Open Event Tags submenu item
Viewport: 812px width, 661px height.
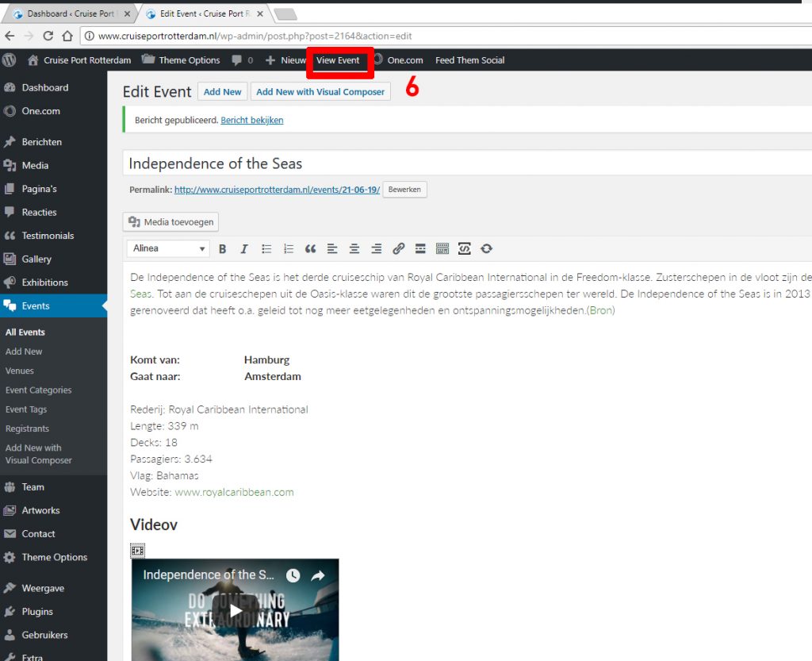26,409
